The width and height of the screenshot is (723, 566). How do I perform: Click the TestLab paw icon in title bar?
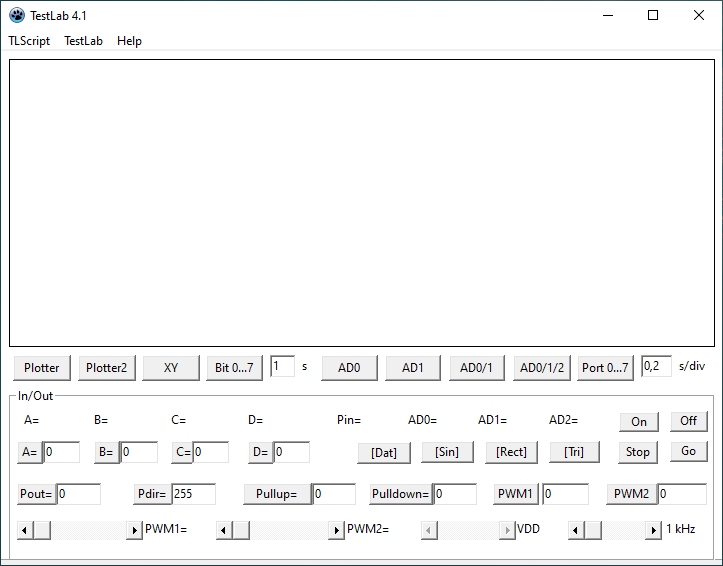pos(16,15)
